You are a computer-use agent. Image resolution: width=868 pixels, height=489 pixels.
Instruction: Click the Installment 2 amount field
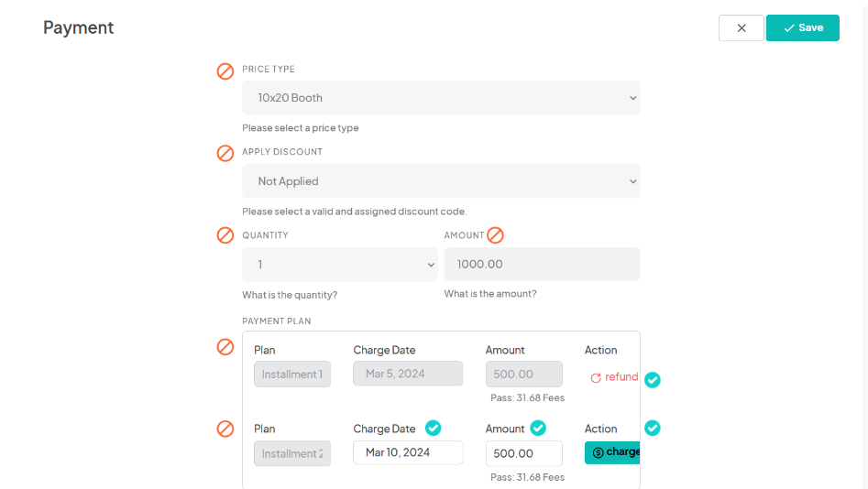tap(524, 452)
